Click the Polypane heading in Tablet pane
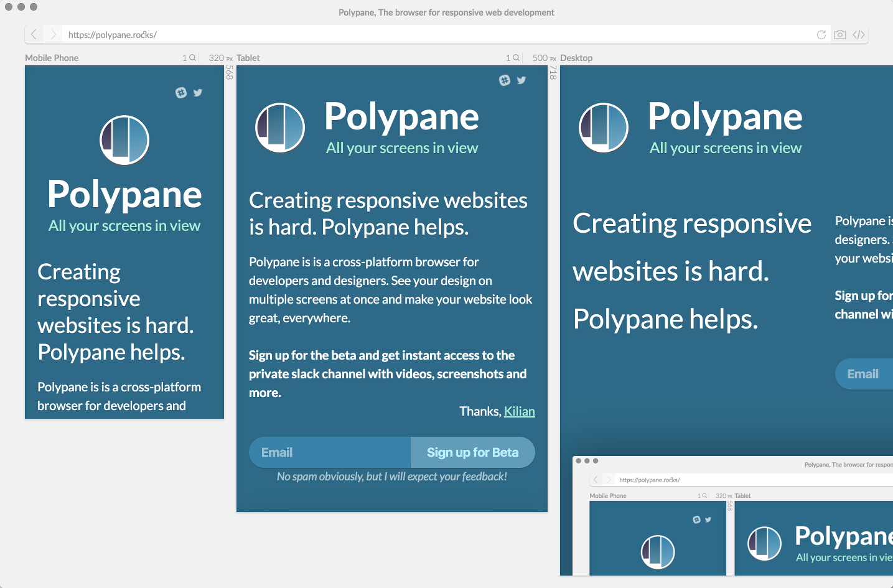This screenshot has height=588, width=893. (401, 117)
